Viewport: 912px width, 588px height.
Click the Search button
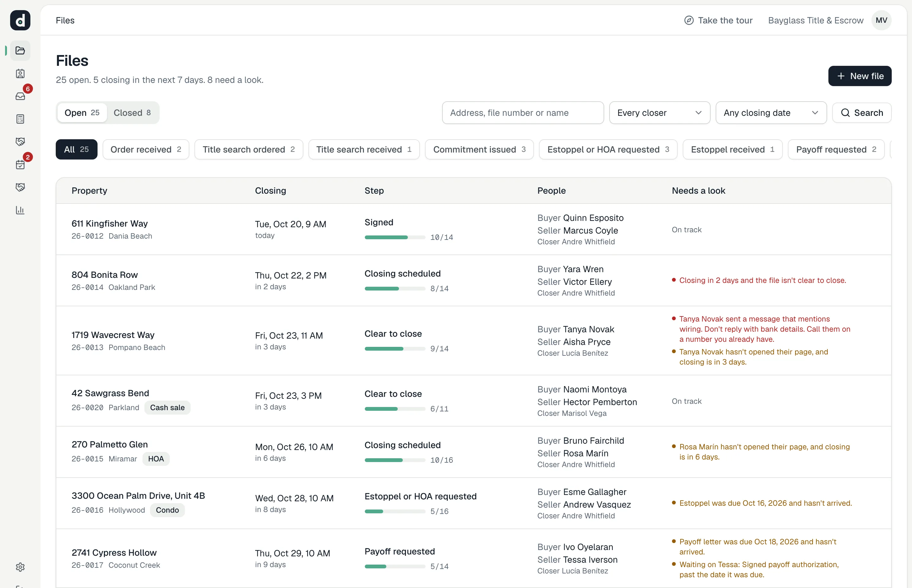pos(862,113)
